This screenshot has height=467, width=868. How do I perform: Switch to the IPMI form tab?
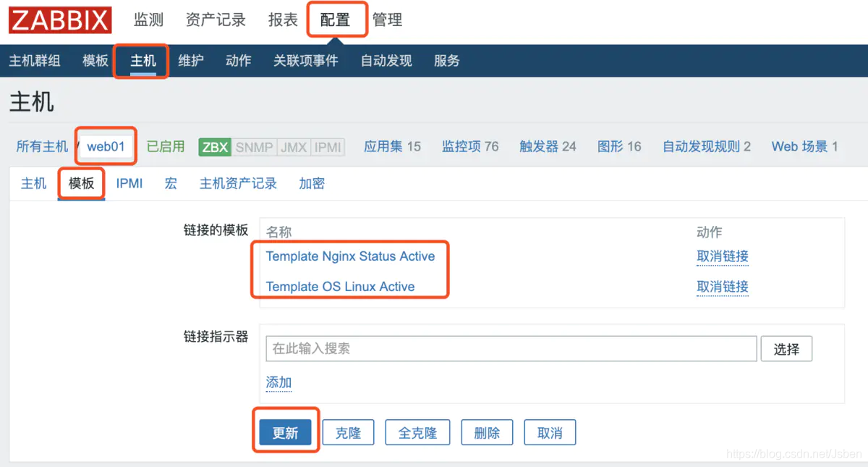pos(129,183)
